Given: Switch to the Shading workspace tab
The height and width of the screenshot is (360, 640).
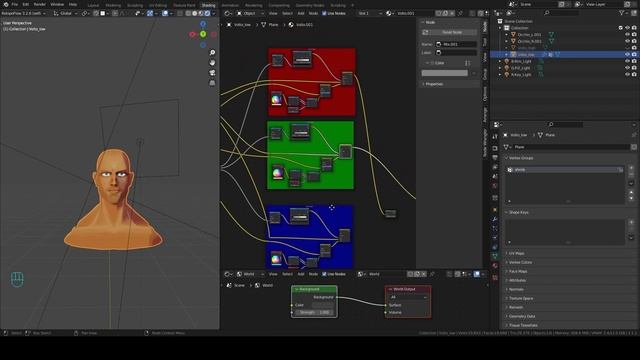Looking at the screenshot, I should click(208, 5).
